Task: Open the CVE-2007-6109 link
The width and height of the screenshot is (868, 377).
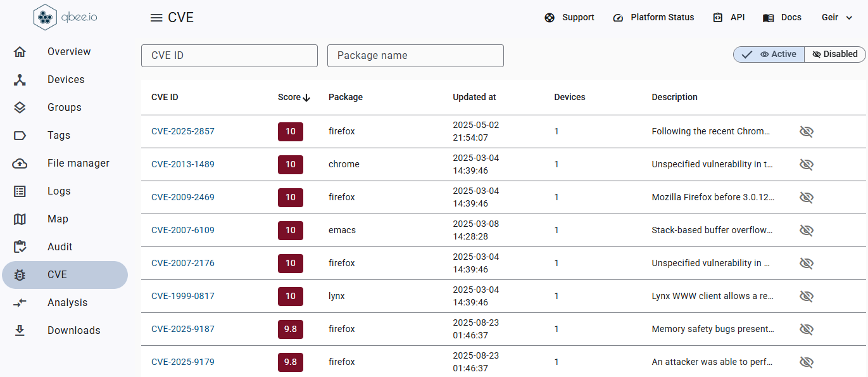Action: tap(183, 231)
